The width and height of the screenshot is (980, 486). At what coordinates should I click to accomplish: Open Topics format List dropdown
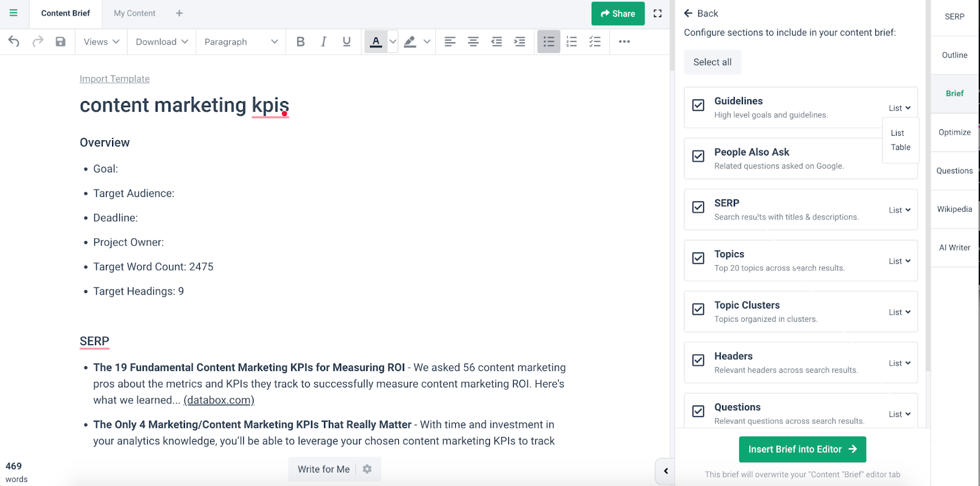tap(900, 261)
